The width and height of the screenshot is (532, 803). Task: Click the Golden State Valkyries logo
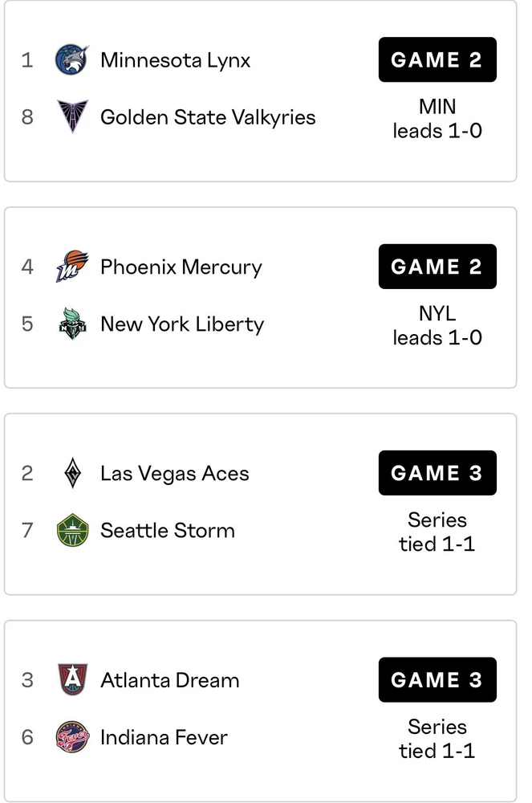(x=72, y=117)
